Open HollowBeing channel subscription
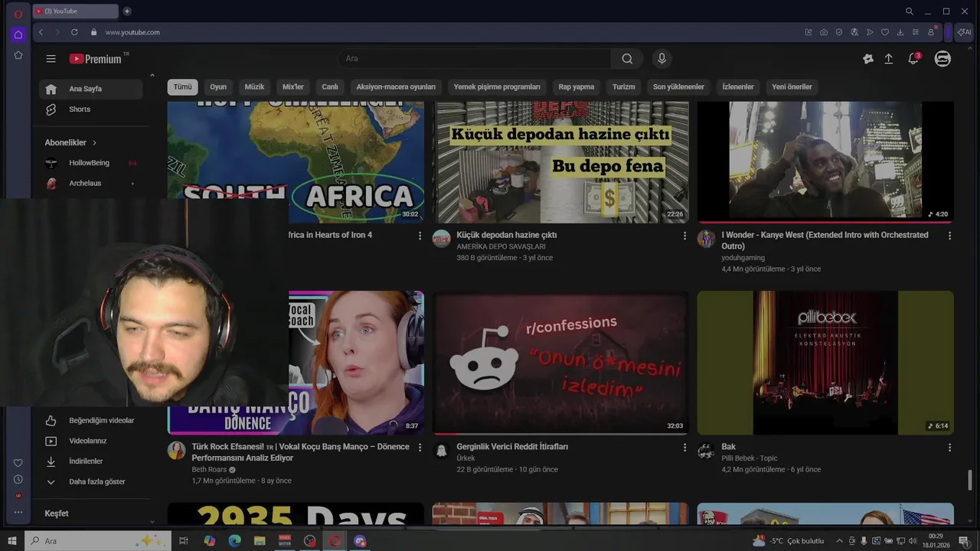The height and width of the screenshot is (551, 980). [x=91, y=163]
